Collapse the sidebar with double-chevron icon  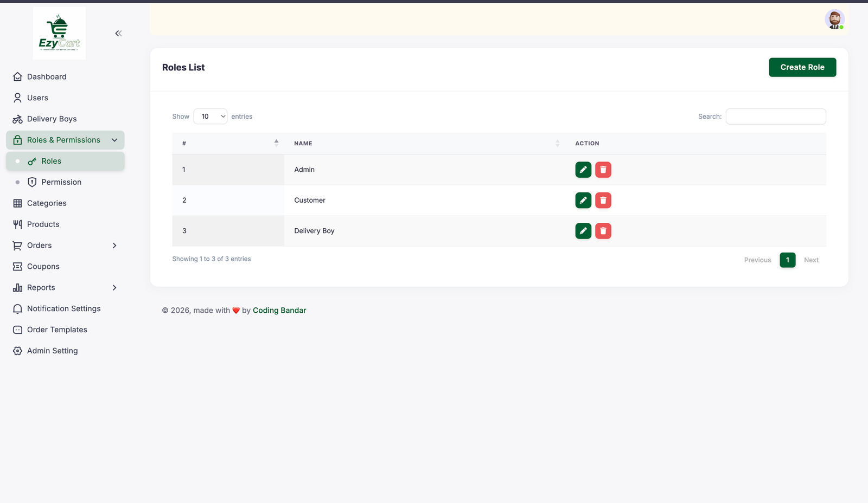coord(118,34)
